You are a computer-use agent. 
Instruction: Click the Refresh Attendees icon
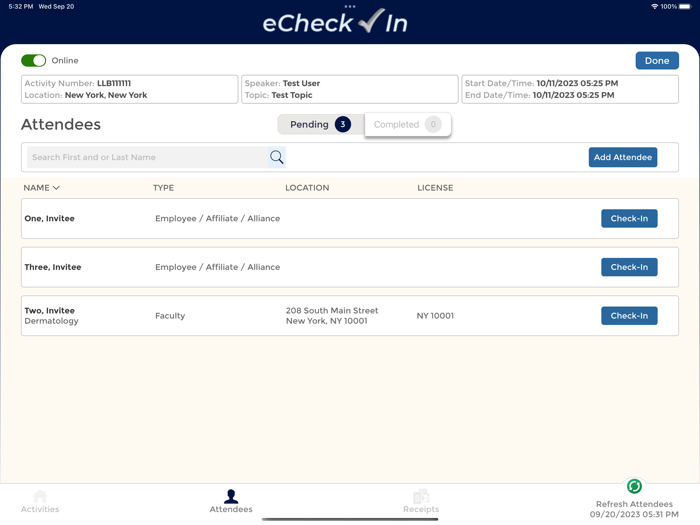(634, 486)
